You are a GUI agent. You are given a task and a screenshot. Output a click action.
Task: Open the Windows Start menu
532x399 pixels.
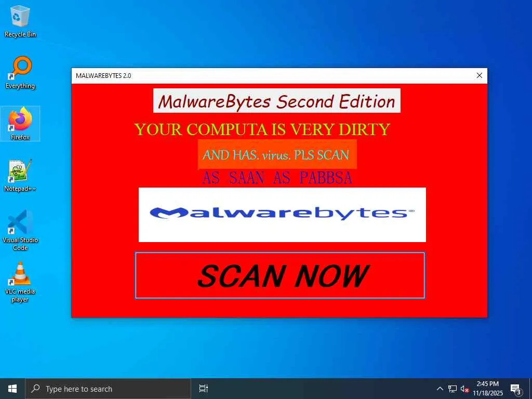pos(12,389)
